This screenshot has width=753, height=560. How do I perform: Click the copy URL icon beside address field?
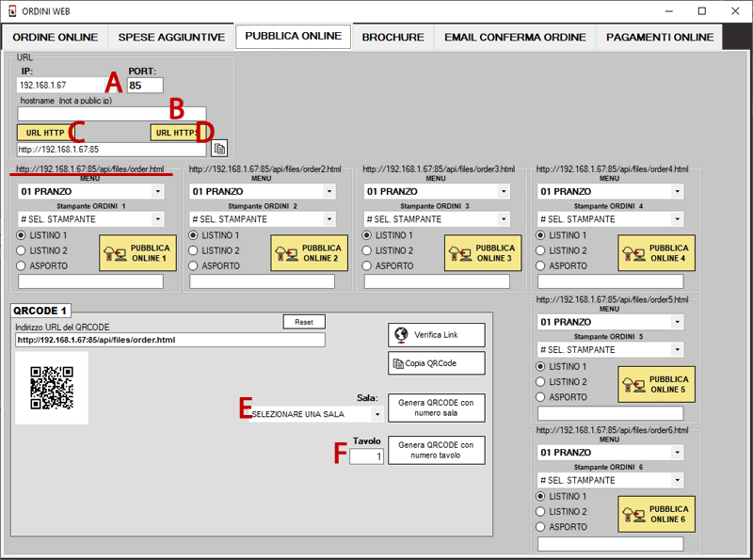tap(219, 149)
